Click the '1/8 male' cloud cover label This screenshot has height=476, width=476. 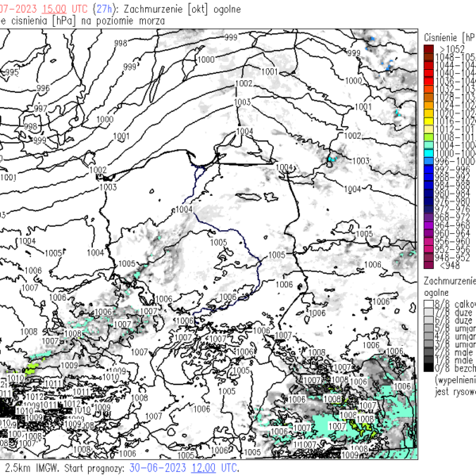pos(454,360)
